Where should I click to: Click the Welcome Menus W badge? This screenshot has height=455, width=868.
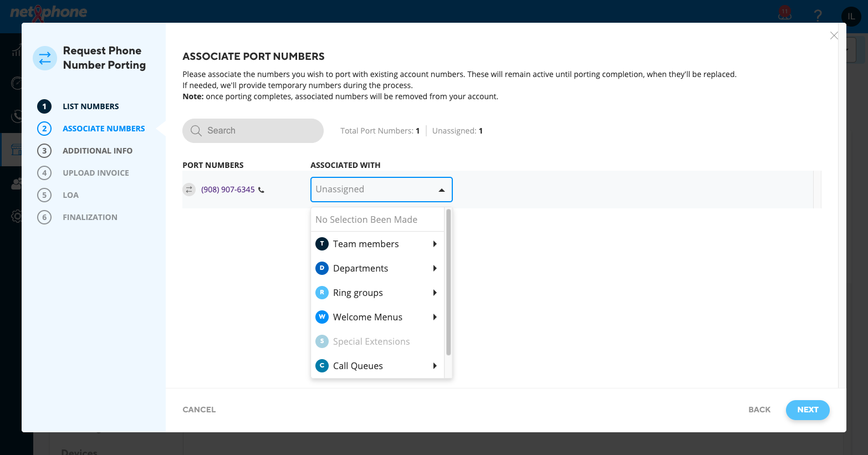pos(322,317)
